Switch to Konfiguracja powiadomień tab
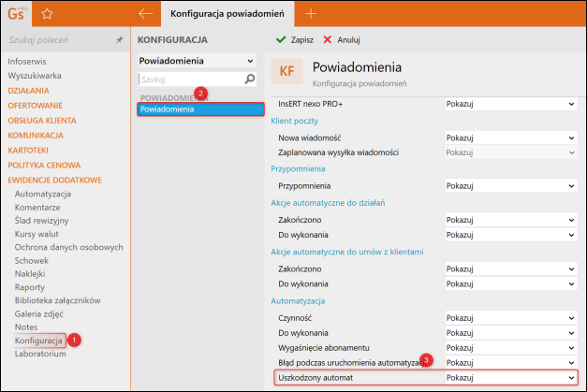 tap(229, 14)
